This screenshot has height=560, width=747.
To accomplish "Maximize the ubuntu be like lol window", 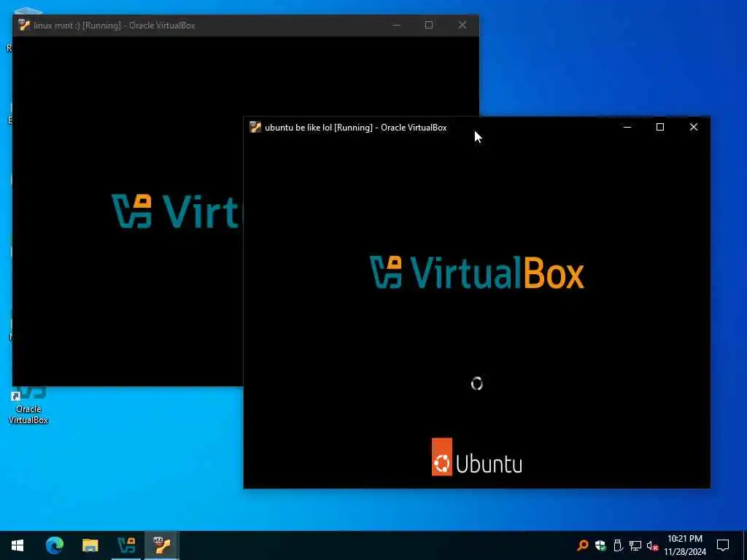I will pyautogui.click(x=660, y=127).
